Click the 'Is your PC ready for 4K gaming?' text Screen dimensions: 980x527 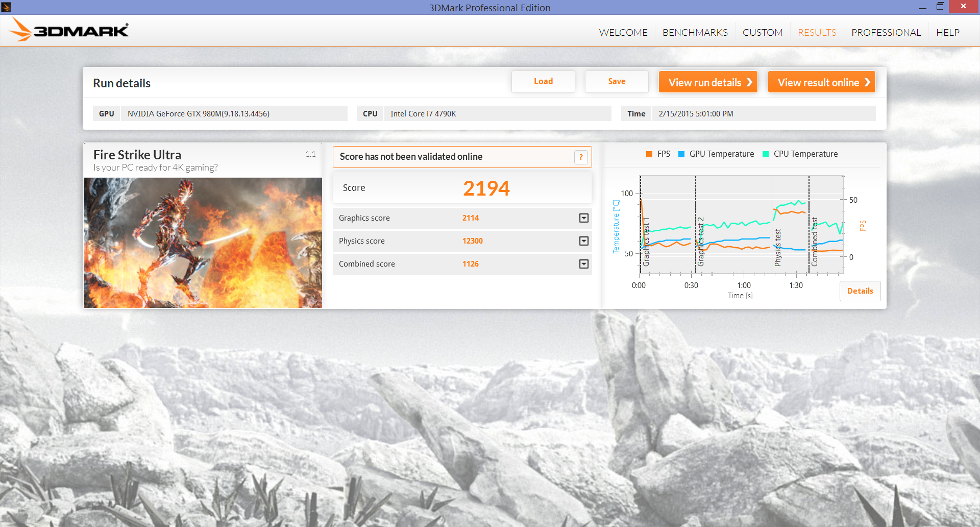coord(156,167)
